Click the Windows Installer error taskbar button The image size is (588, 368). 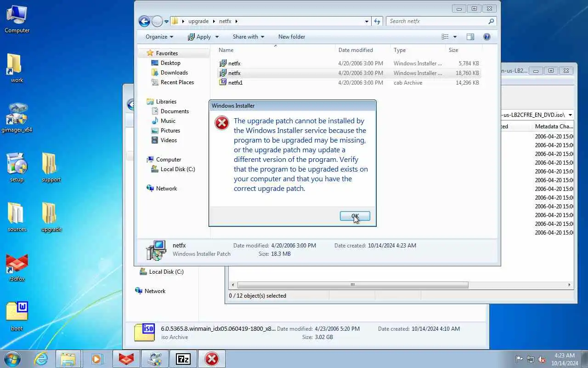click(211, 359)
